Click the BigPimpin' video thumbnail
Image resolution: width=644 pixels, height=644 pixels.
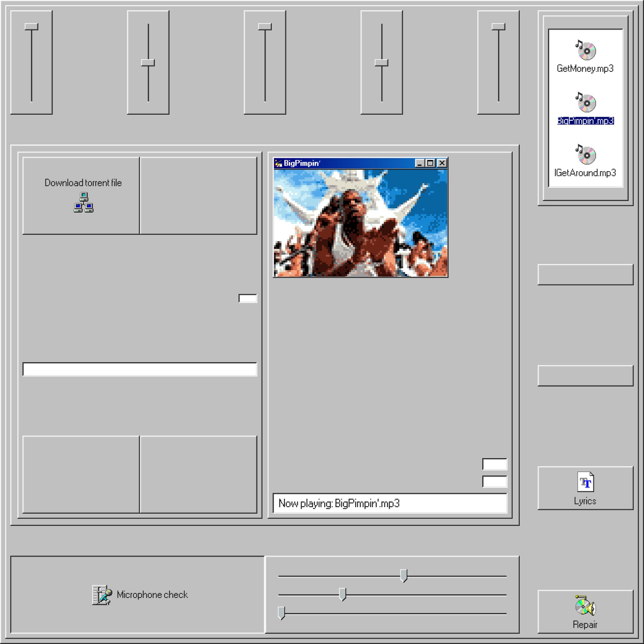361,223
